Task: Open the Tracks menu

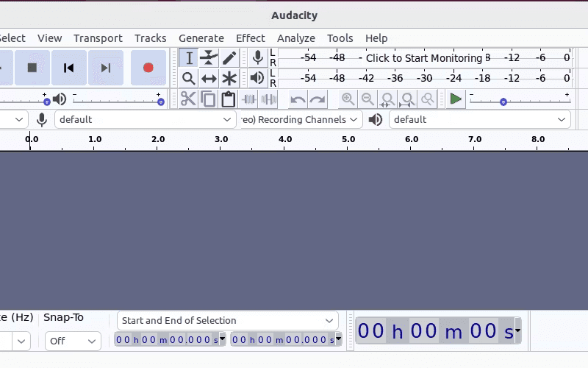Action: [x=151, y=38]
